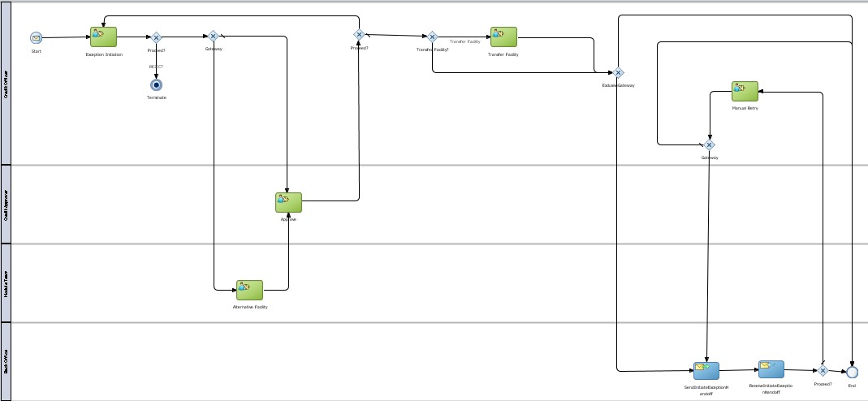Click the Back Office lane header
The height and width of the screenshot is (401, 868).
[x=6, y=361]
